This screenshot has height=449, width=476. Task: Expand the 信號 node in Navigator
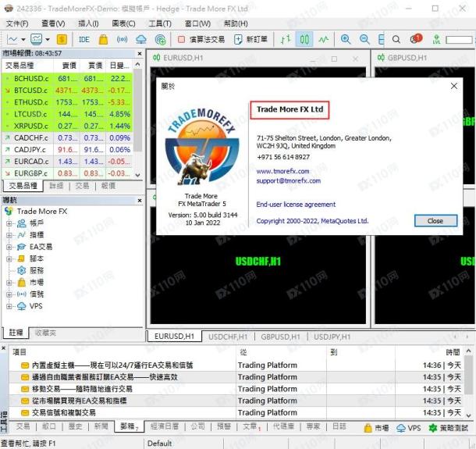(x=9, y=294)
